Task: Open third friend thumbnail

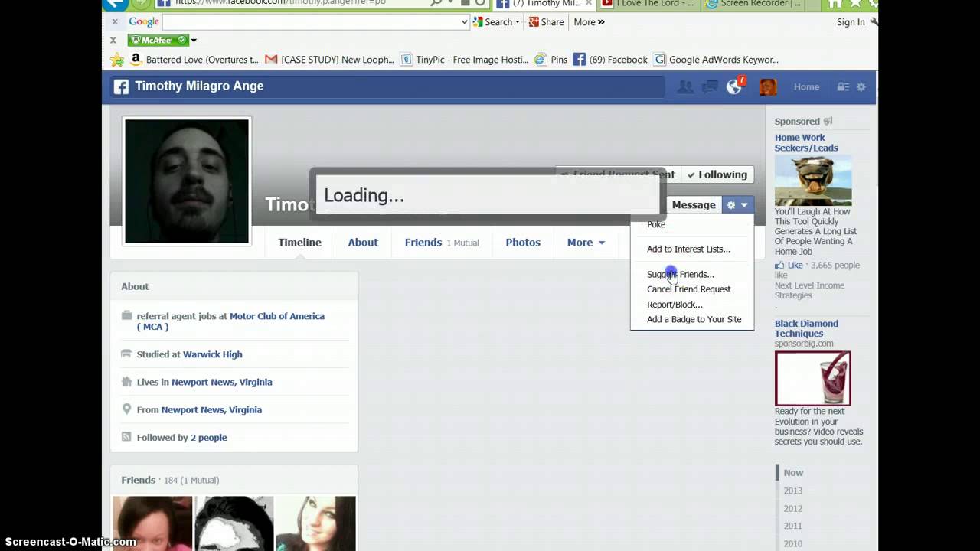Action: pyautogui.click(x=315, y=523)
